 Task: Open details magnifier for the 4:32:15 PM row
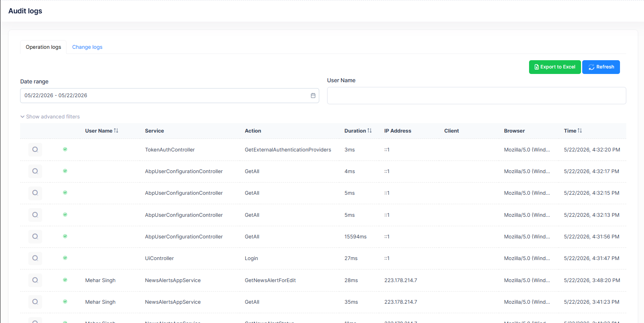(35, 193)
